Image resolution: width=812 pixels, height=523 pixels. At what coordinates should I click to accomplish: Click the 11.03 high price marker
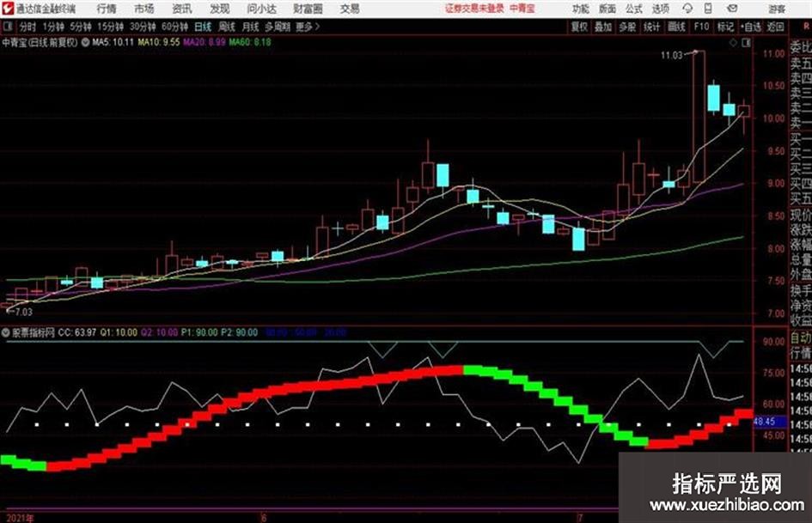(672, 55)
